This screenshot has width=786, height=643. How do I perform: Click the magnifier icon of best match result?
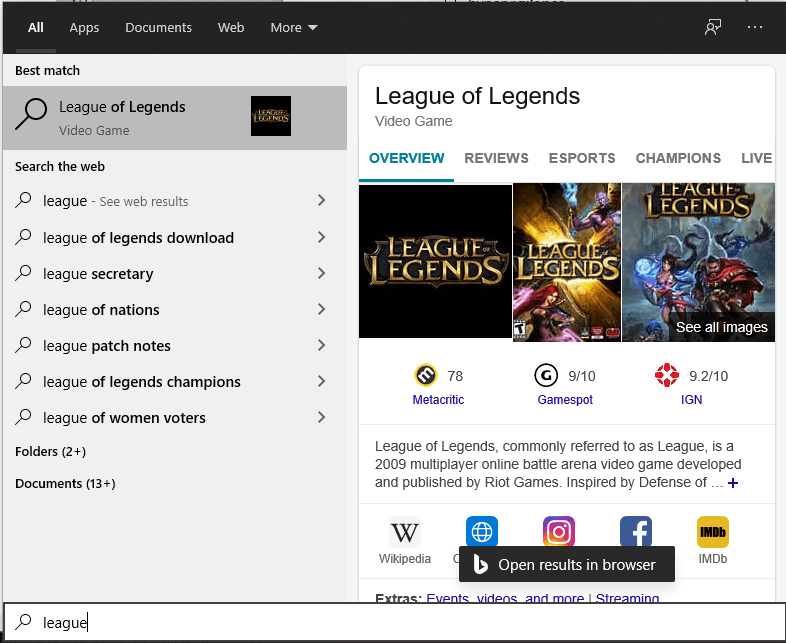(x=31, y=114)
